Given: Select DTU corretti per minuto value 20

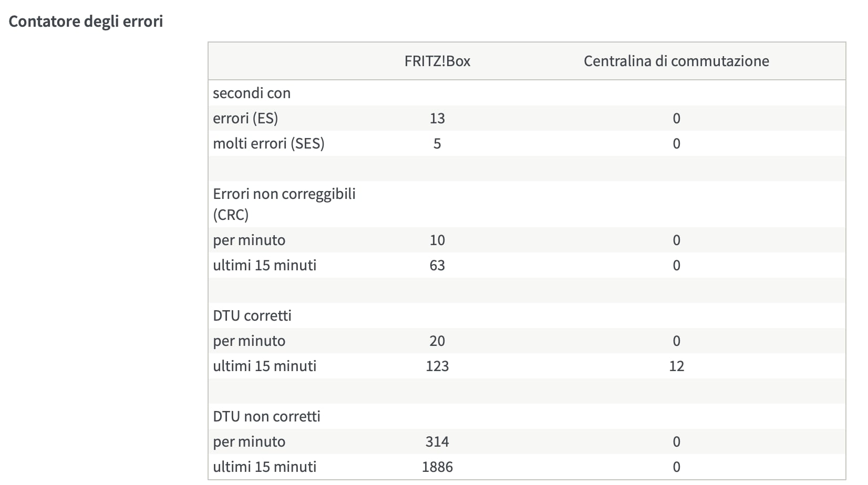Looking at the screenshot, I should 437,341.
